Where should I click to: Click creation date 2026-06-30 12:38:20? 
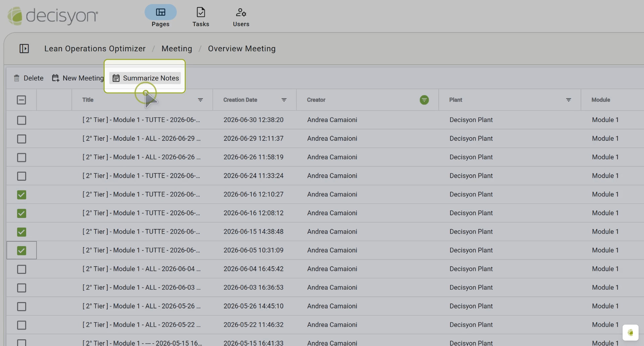click(253, 120)
